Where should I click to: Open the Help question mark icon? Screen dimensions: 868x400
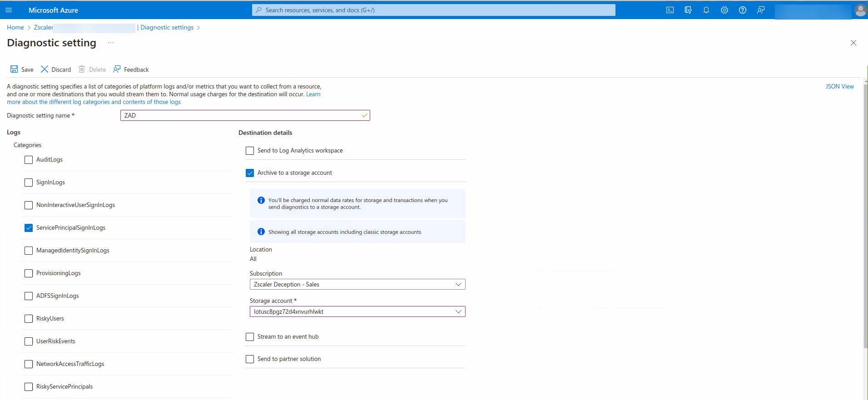point(743,10)
